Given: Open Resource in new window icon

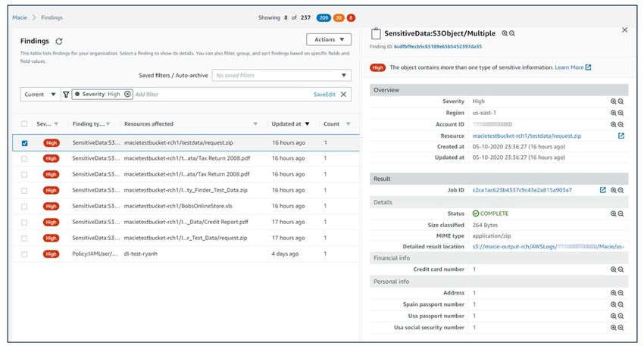Looking at the screenshot, I should pos(621,136).
